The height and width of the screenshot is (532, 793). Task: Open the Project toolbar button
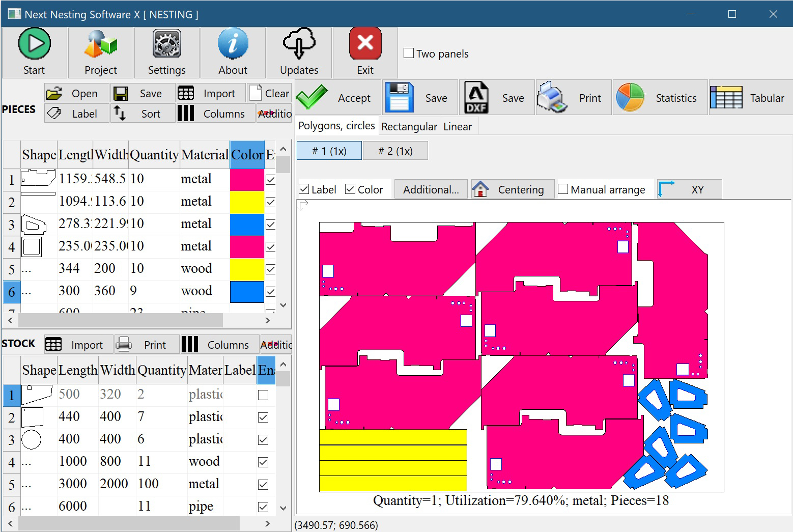coord(100,52)
